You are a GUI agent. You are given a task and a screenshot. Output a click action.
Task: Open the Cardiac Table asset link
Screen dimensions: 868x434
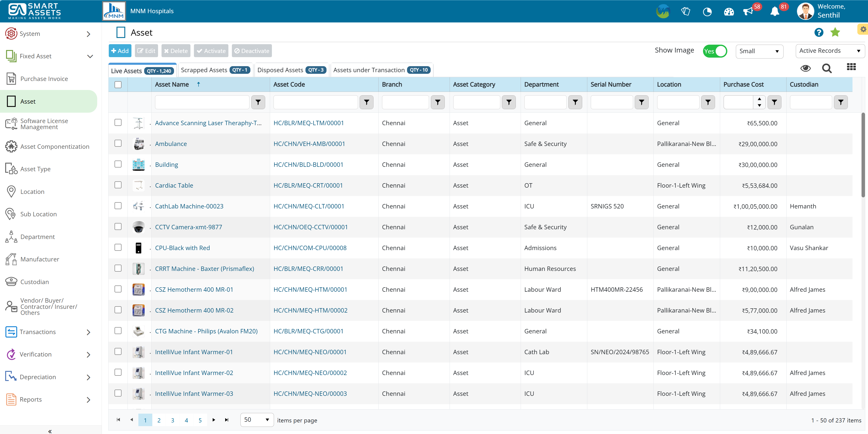tap(174, 185)
